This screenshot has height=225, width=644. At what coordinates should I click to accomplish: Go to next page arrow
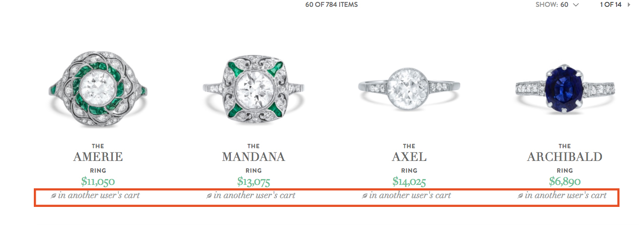[629, 5]
